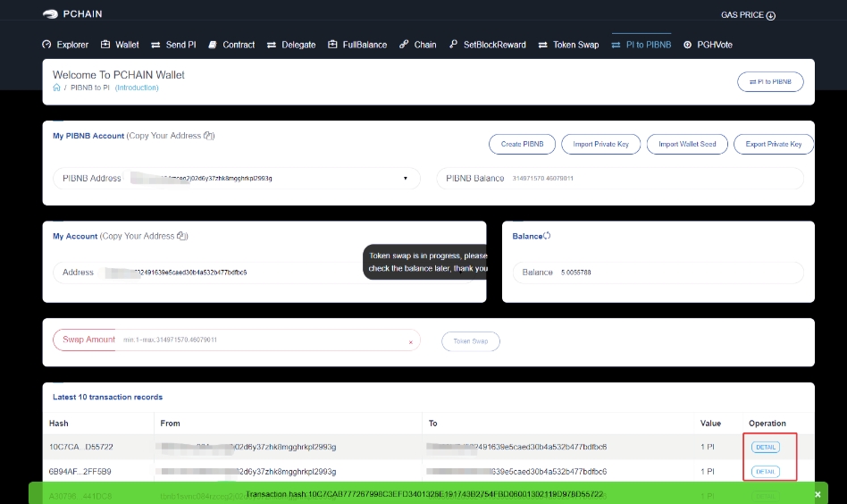Copy the My Account address
Image resolution: width=847 pixels, height=504 pixels.
[x=180, y=236]
